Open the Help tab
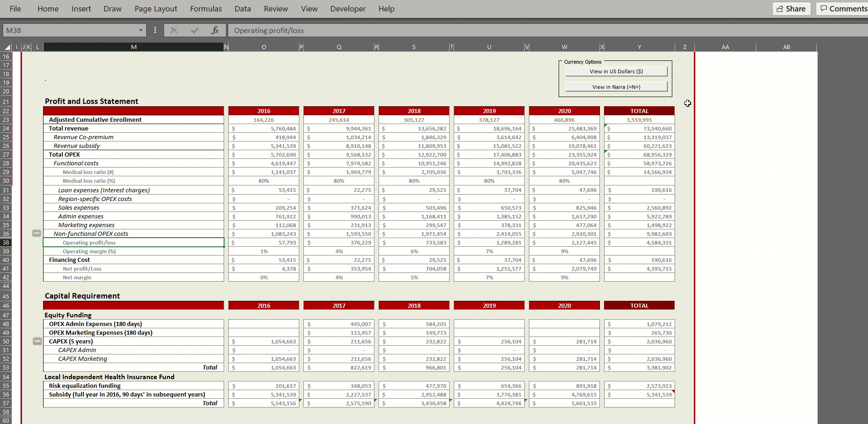This screenshot has height=424, width=868. [386, 9]
